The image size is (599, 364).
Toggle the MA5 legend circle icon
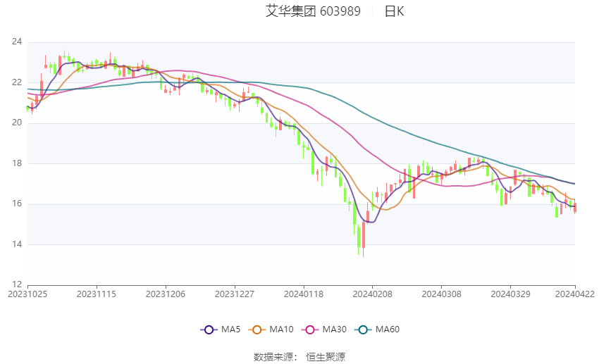click(x=209, y=330)
